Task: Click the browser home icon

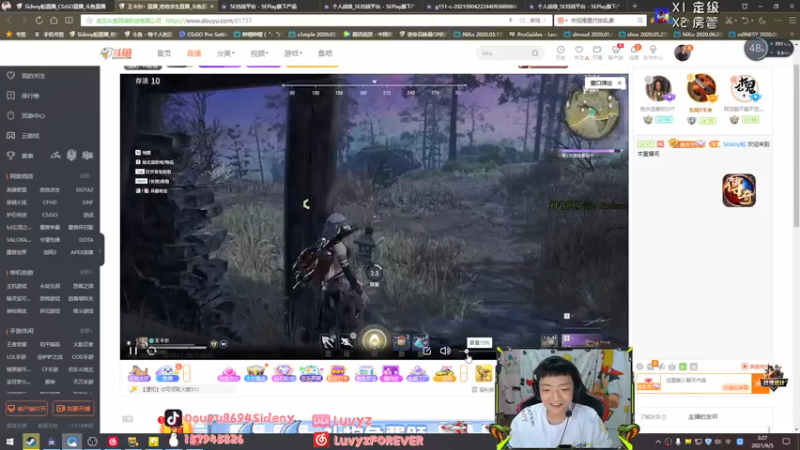Action: click(54, 20)
